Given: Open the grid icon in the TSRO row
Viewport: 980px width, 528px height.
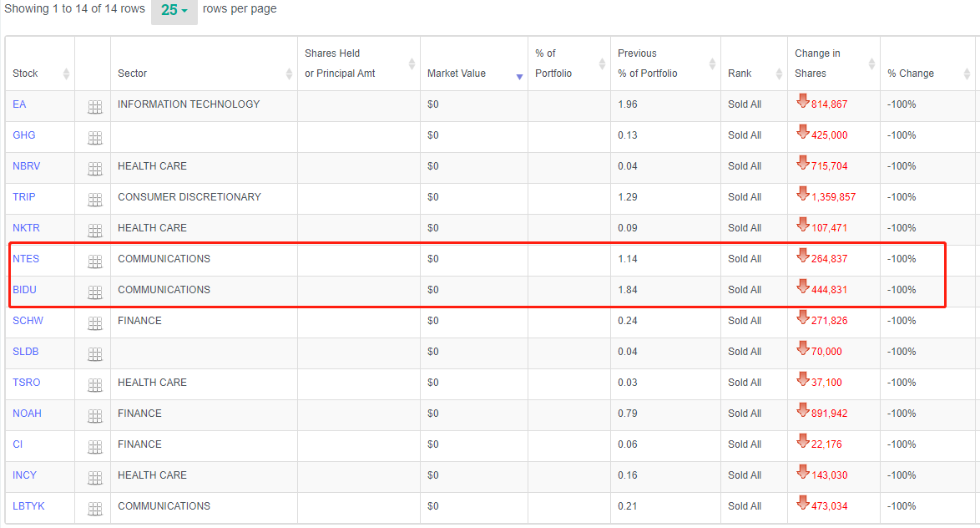Looking at the screenshot, I should point(95,385).
